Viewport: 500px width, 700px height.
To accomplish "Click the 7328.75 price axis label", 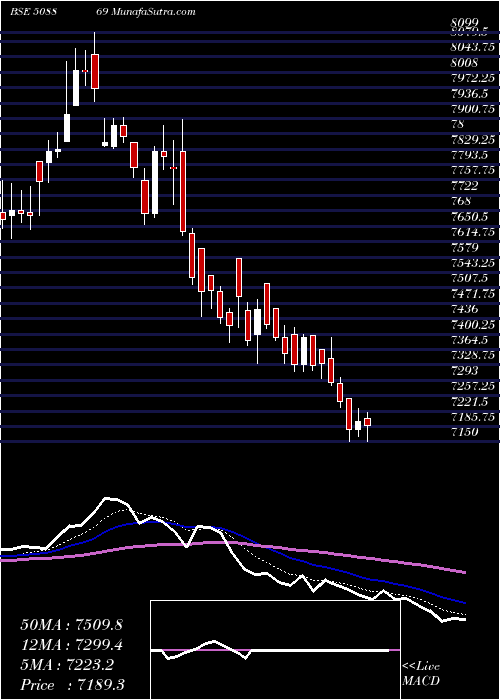I will [472, 355].
